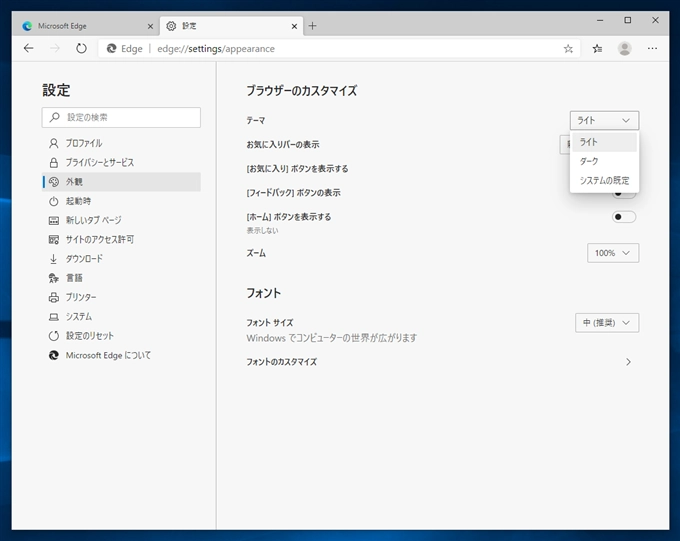This screenshot has height=541, width=680.
Task: Open Microsoft Edge について section
Action: pos(121,355)
